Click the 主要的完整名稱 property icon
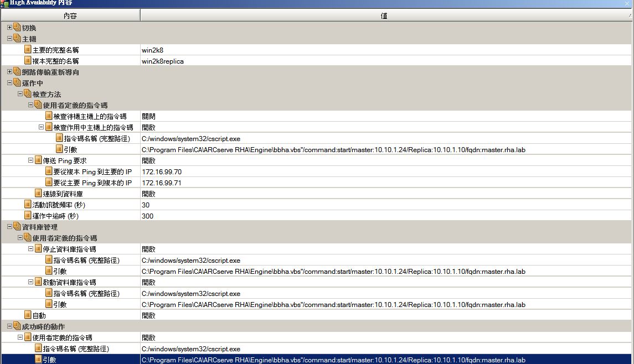 28,49
